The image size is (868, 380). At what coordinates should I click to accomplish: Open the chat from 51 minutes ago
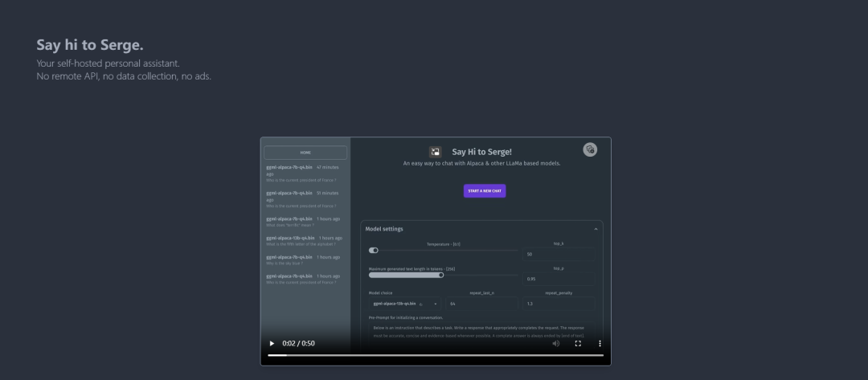(305, 200)
